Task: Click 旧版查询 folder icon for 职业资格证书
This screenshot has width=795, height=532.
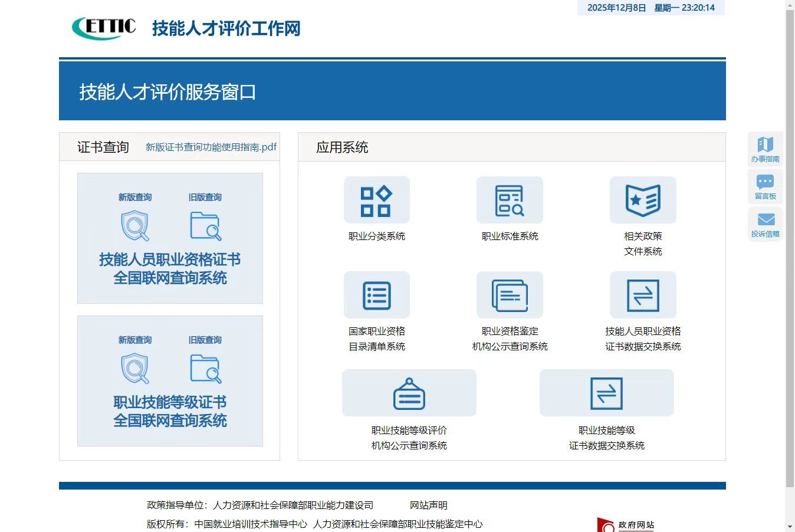Action: 206,226
